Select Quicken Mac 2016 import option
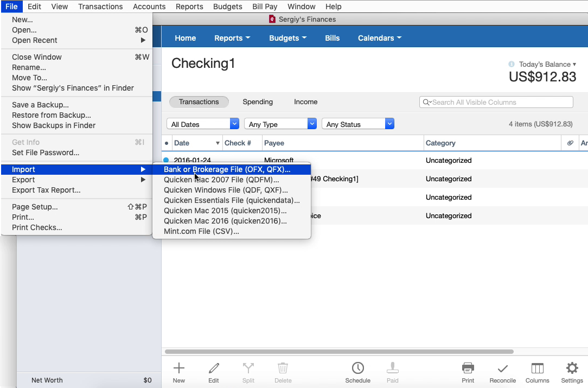Image resolution: width=588 pixels, height=388 pixels. (232, 221)
